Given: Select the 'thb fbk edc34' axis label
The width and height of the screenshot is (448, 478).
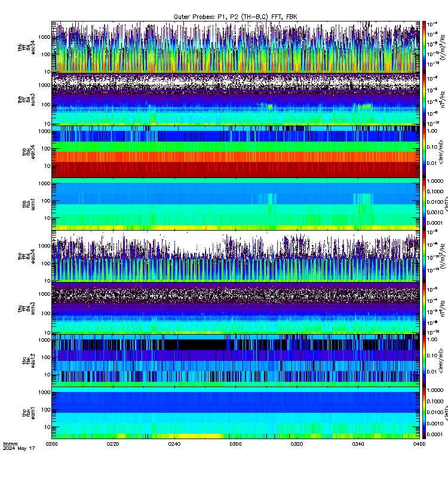Looking at the screenshot, I should click(29, 152).
